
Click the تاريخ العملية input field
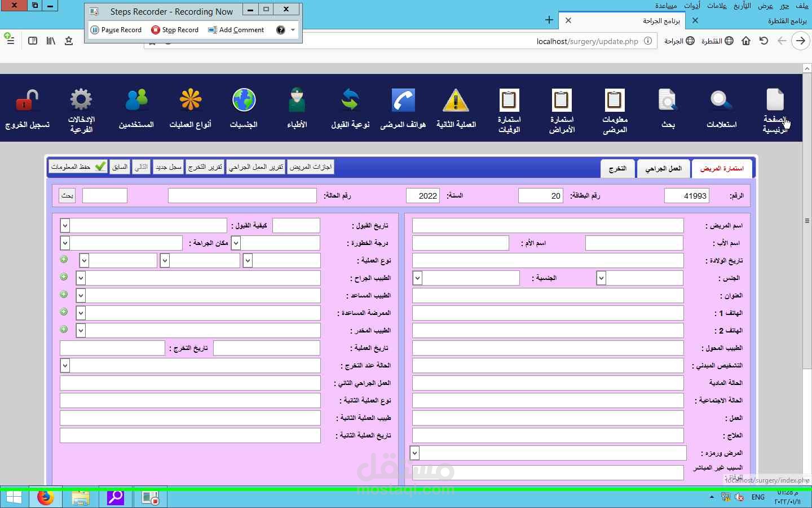(x=266, y=348)
